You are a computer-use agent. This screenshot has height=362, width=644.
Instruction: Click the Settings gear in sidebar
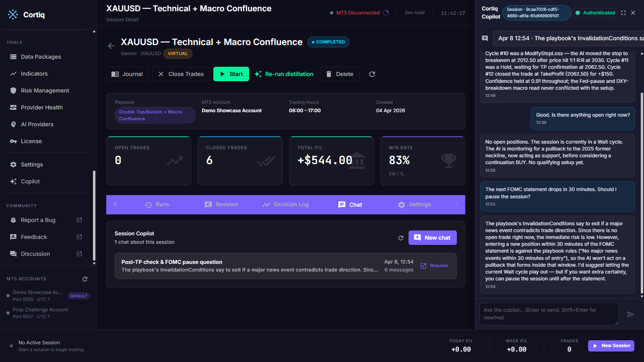(13, 165)
